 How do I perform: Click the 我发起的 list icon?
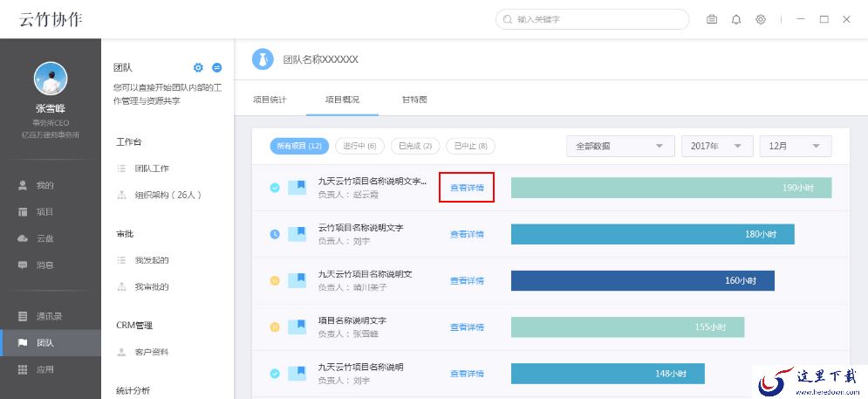pos(121,260)
